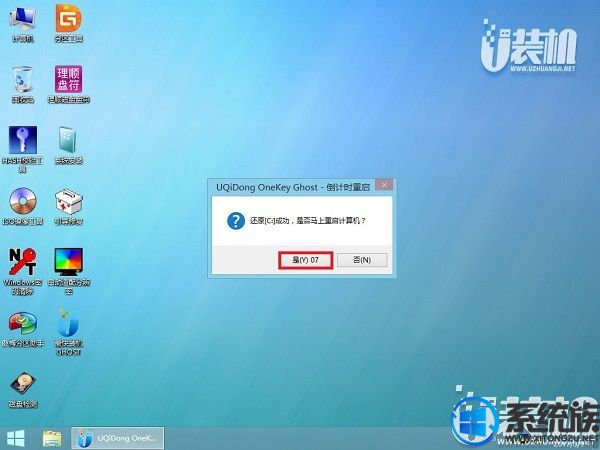Launch the HASH check tool key icon
Image resolution: width=600 pixels, height=450 pixels.
(23, 149)
